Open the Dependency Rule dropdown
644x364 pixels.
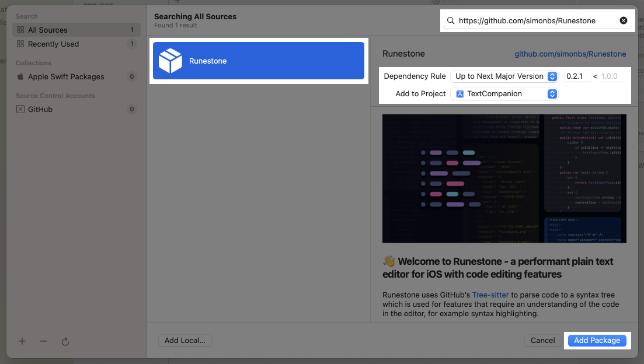(x=552, y=76)
